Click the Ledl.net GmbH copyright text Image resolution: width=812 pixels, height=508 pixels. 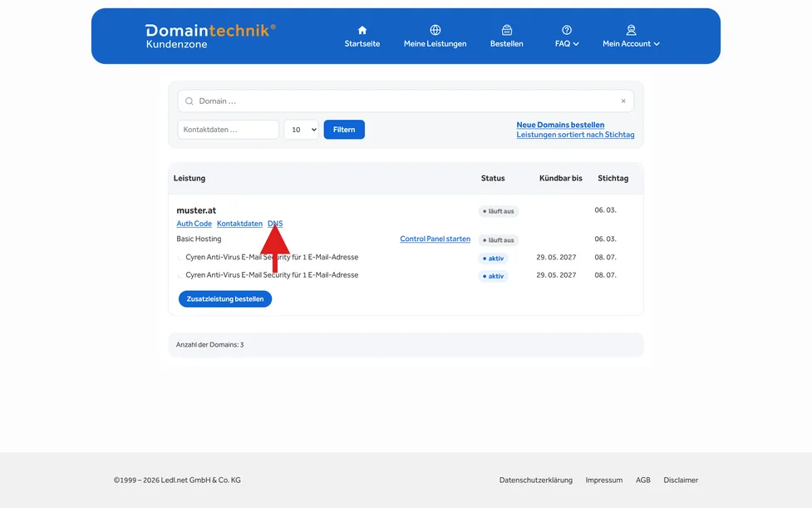177,480
